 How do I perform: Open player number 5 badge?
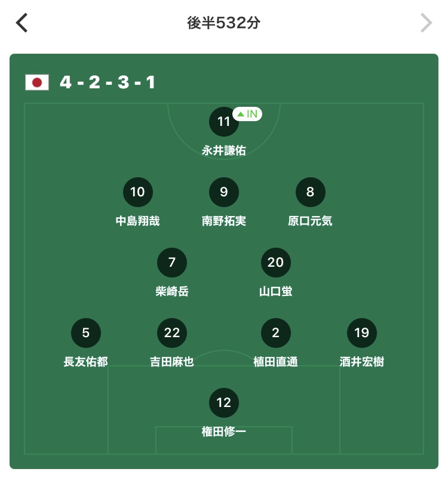pyautogui.click(x=86, y=333)
